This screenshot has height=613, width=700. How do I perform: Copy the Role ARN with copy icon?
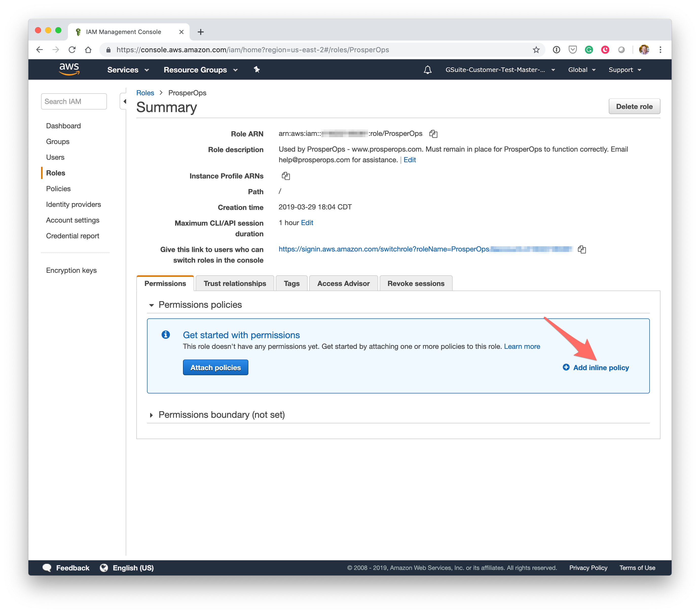(433, 134)
